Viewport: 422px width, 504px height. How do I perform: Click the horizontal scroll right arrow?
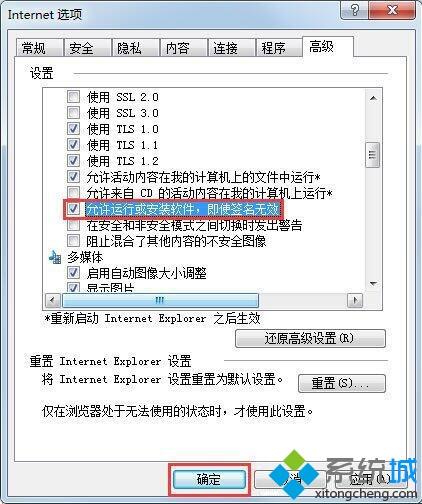[x=355, y=300]
